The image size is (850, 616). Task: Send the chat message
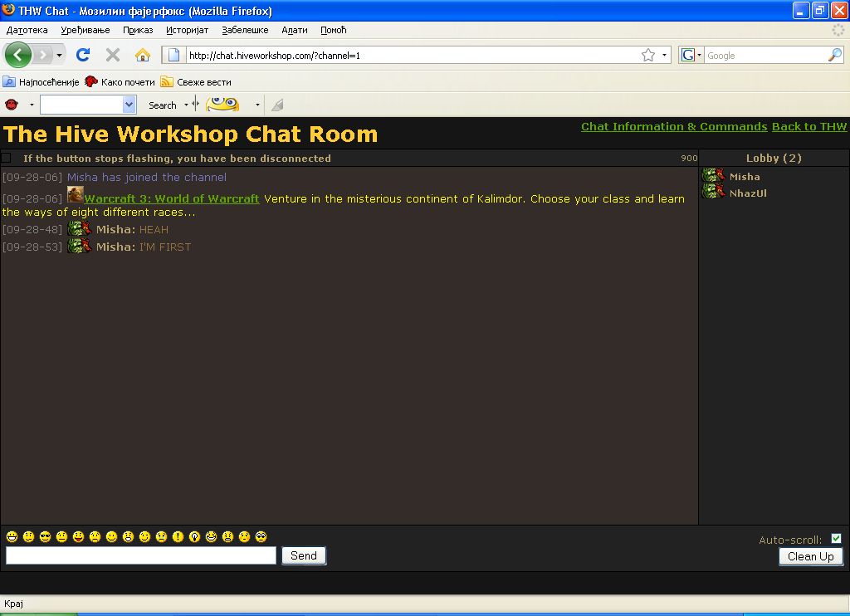(304, 555)
